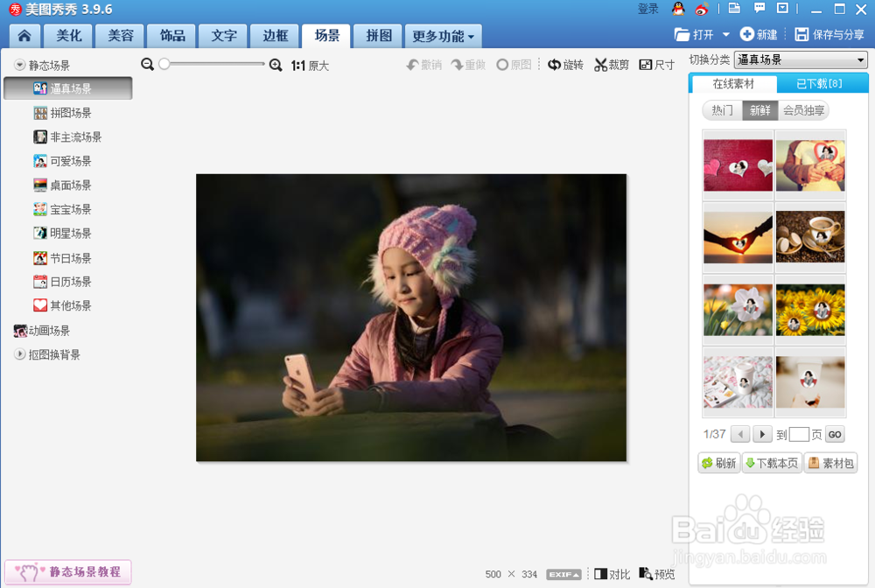The image size is (875, 588).
Task: Click the 打开 folder button
Action: 694,35
